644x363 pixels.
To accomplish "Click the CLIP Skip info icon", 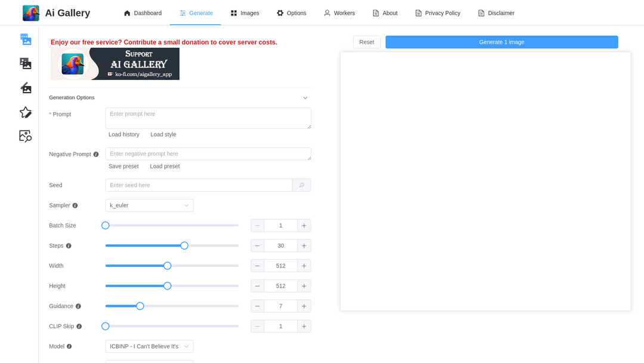I will (79, 327).
